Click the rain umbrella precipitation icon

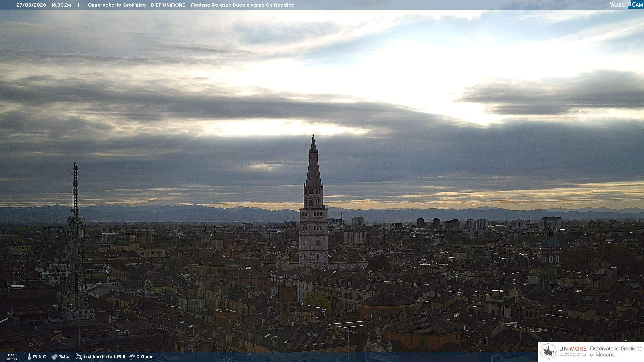[x=132, y=357]
